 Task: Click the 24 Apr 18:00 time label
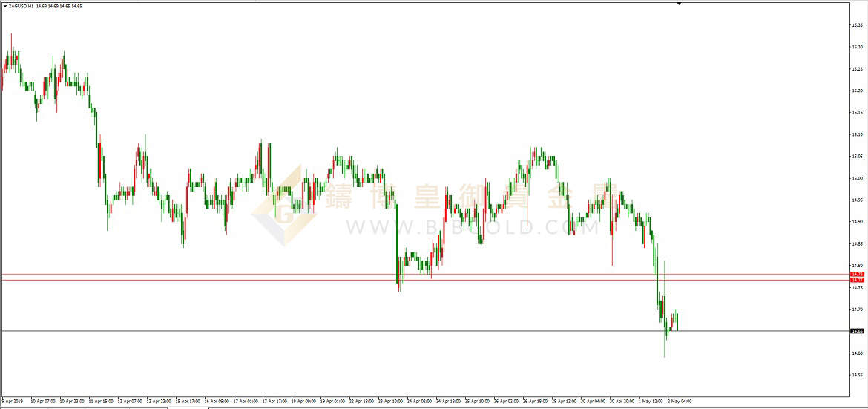point(447,400)
